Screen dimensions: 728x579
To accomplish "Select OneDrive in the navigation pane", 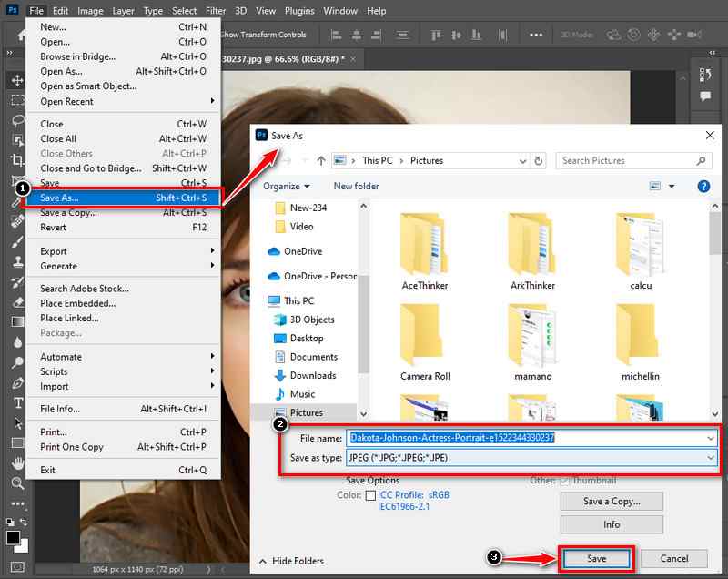I will 303,251.
